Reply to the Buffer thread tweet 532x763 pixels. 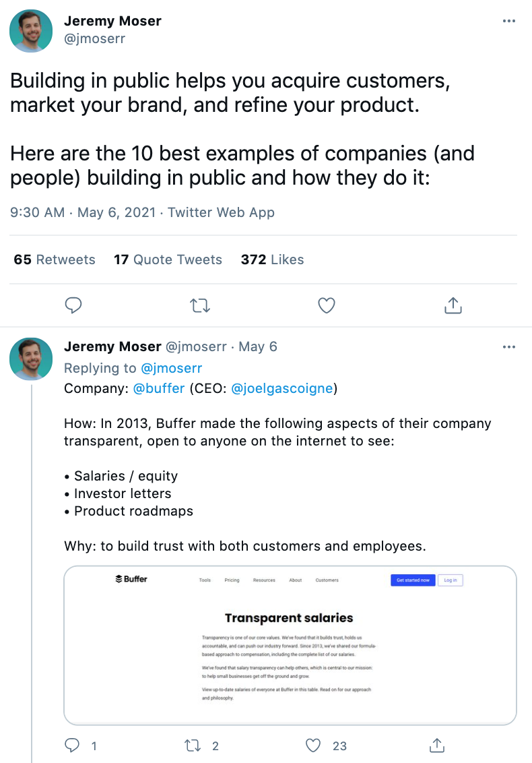tap(73, 745)
